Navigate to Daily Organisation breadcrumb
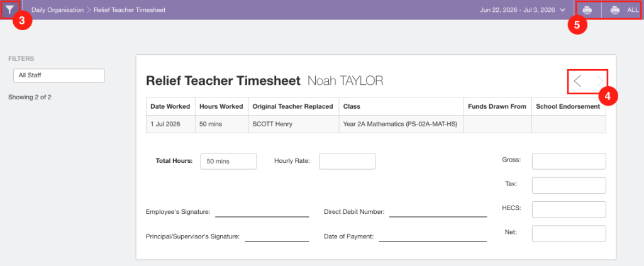644x266 pixels. click(57, 10)
